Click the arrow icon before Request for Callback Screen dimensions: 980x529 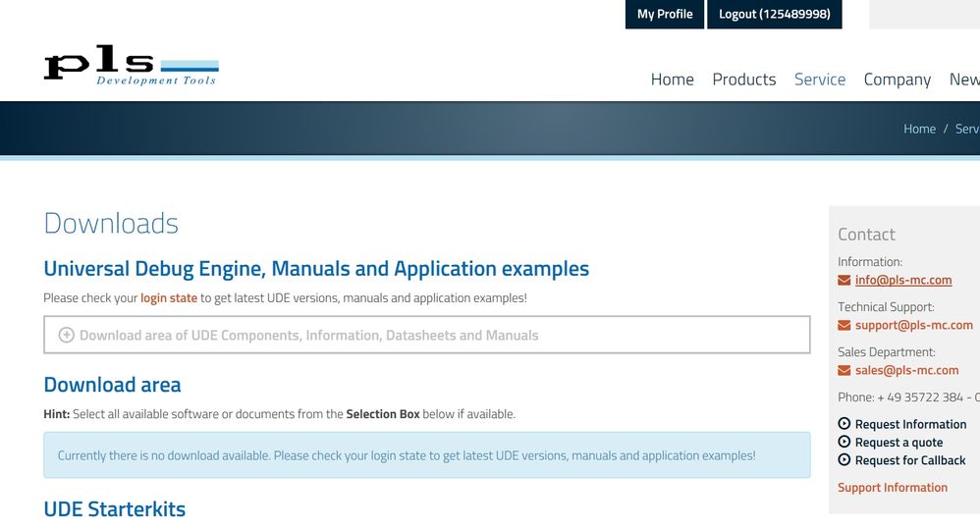point(844,459)
